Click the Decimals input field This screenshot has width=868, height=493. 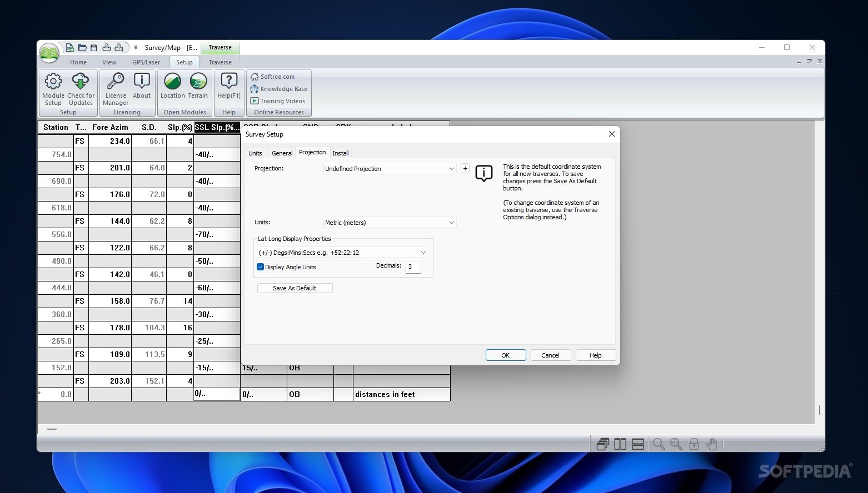click(413, 266)
